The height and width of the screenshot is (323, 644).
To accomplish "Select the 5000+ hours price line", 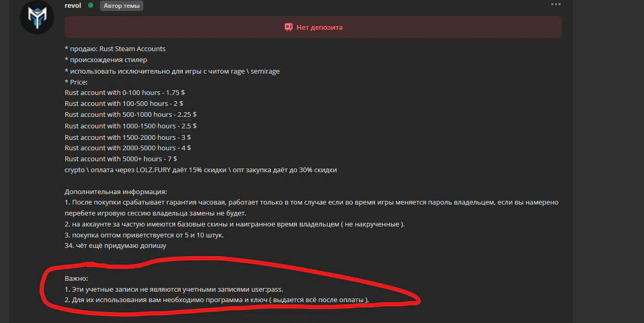I will 121,159.
